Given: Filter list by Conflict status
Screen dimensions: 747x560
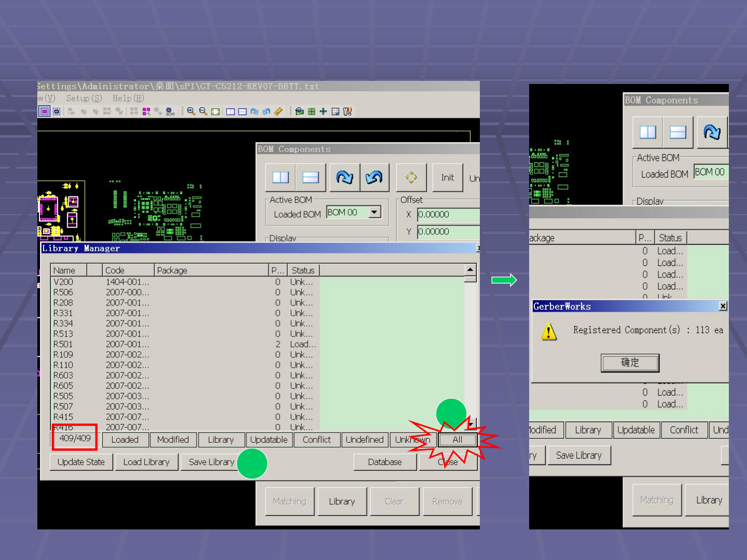Looking at the screenshot, I should (x=316, y=440).
